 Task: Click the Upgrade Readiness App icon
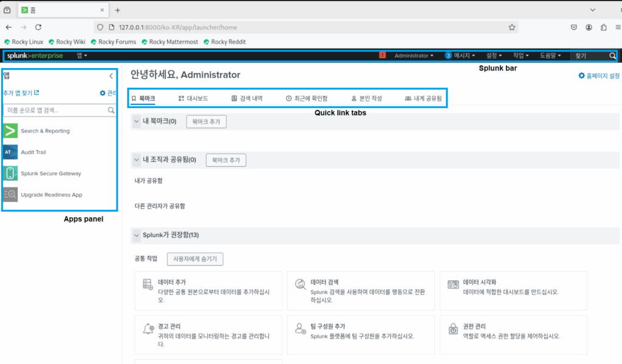point(10,195)
